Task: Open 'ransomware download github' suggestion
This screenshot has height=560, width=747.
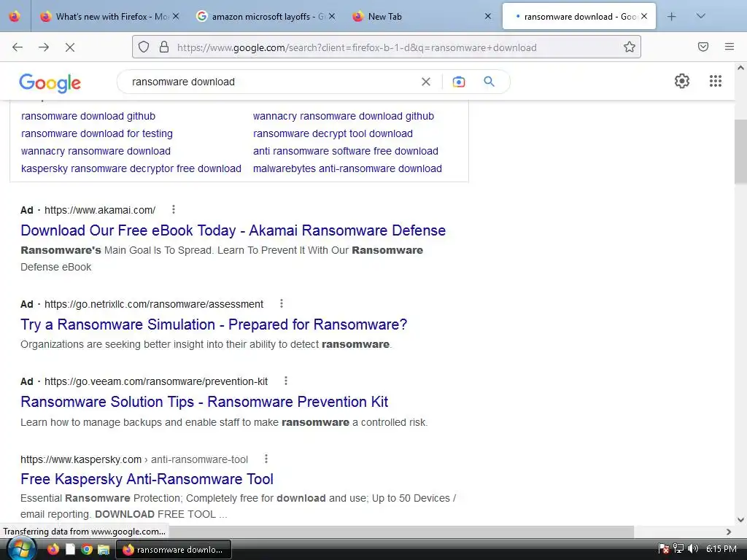Action: click(88, 116)
